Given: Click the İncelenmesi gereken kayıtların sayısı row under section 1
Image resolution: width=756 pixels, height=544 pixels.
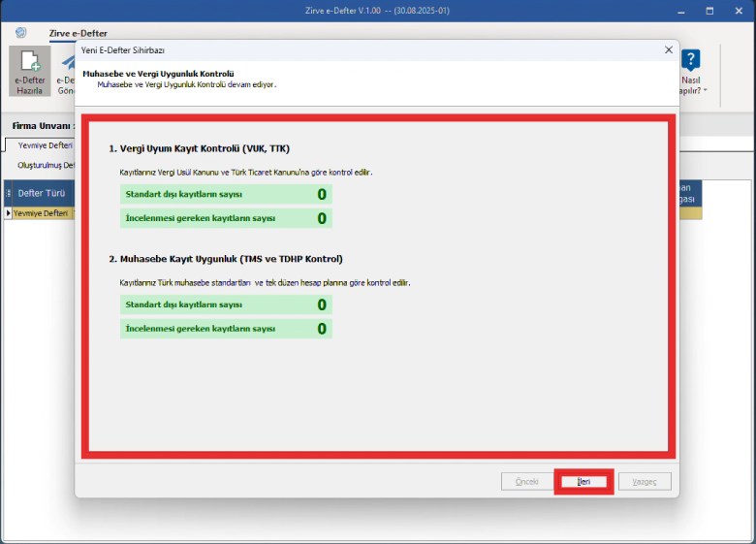Looking at the screenshot, I should pyautogui.click(x=226, y=218).
